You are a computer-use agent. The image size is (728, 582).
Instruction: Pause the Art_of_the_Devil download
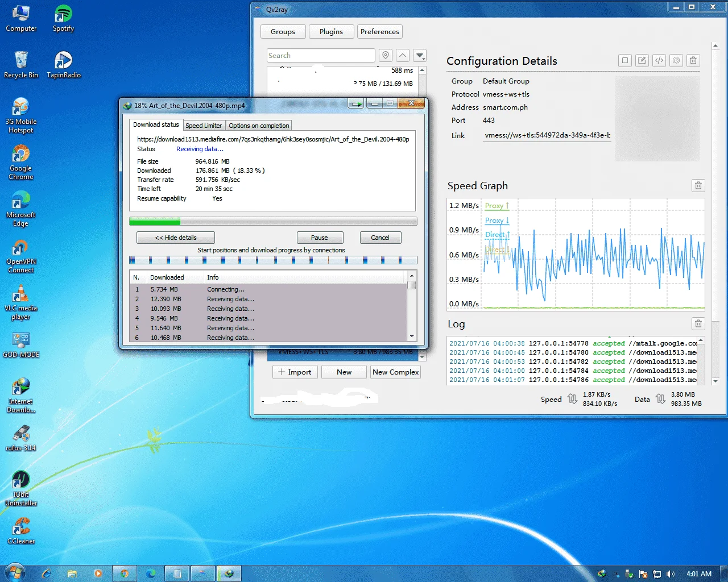coord(319,238)
